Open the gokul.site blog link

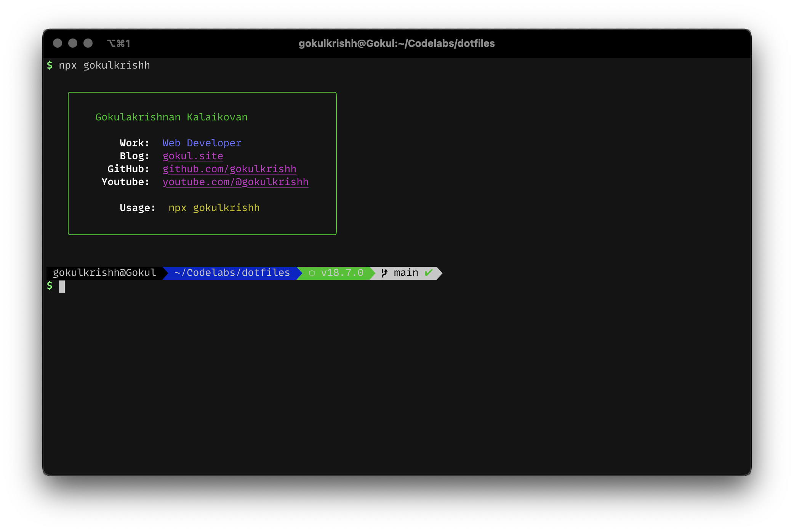[192, 156]
